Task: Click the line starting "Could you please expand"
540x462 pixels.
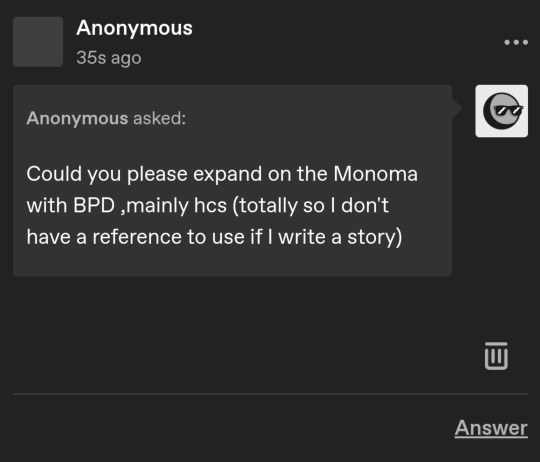Action: point(222,174)
